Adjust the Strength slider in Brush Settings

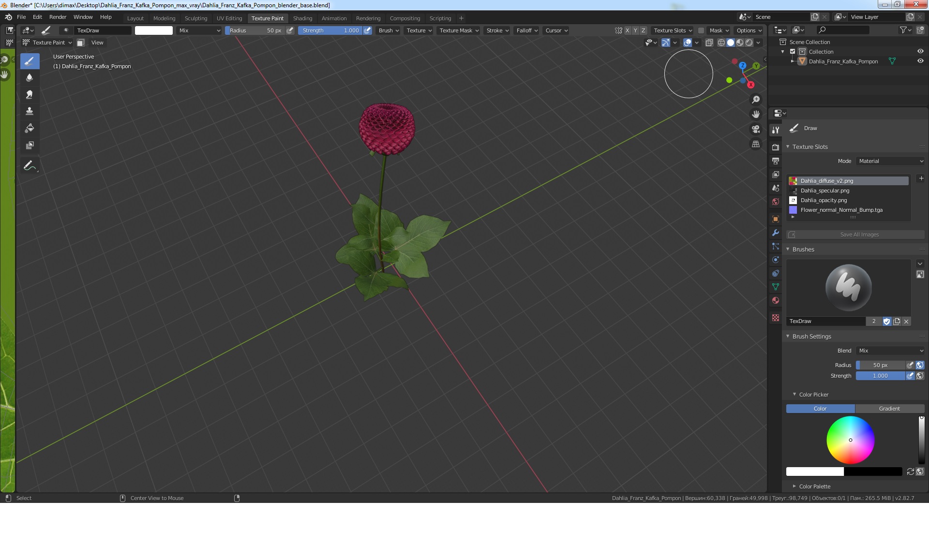pyautogui.click(x=880, y=376)
